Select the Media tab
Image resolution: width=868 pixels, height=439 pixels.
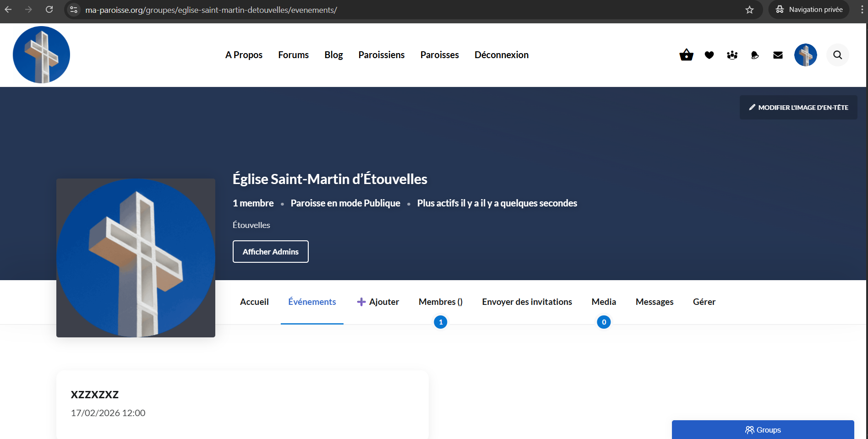tap(603, 302)
